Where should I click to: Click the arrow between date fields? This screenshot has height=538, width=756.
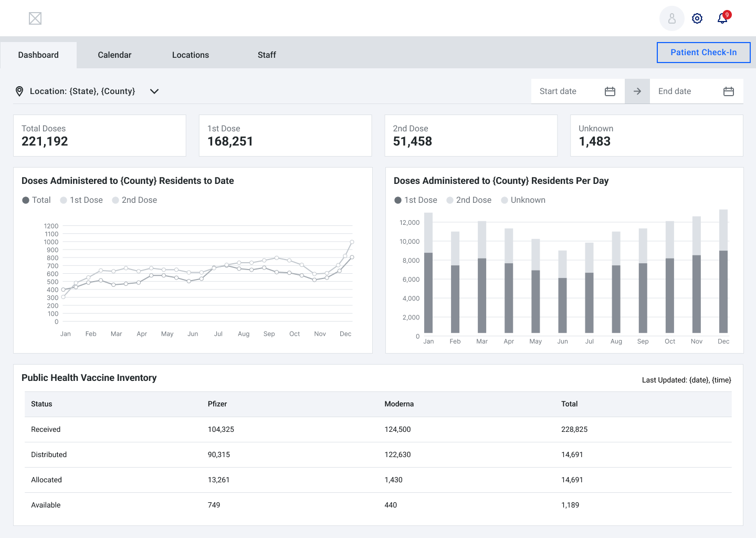(x=637, y=91)
